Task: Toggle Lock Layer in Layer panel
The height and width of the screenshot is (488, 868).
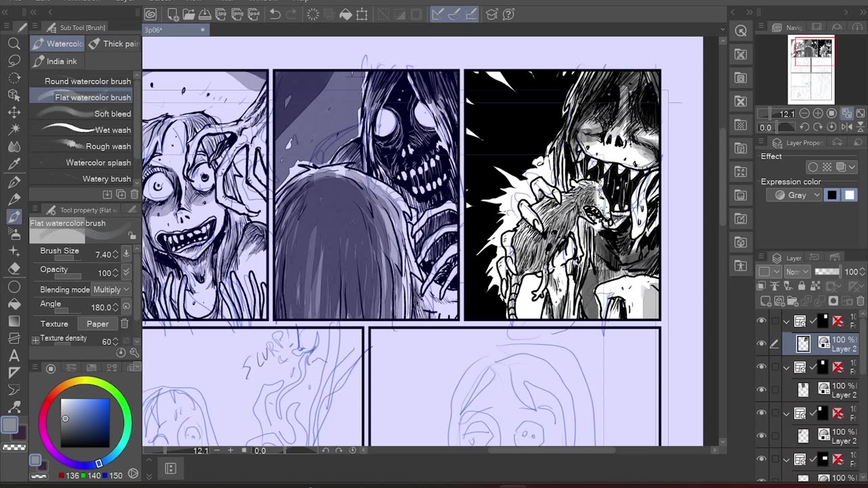Action: 801,287
